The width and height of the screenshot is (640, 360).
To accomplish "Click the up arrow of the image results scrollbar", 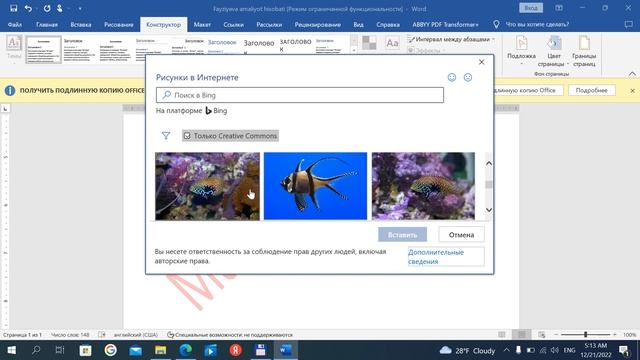I will click(x=489, y=163).
